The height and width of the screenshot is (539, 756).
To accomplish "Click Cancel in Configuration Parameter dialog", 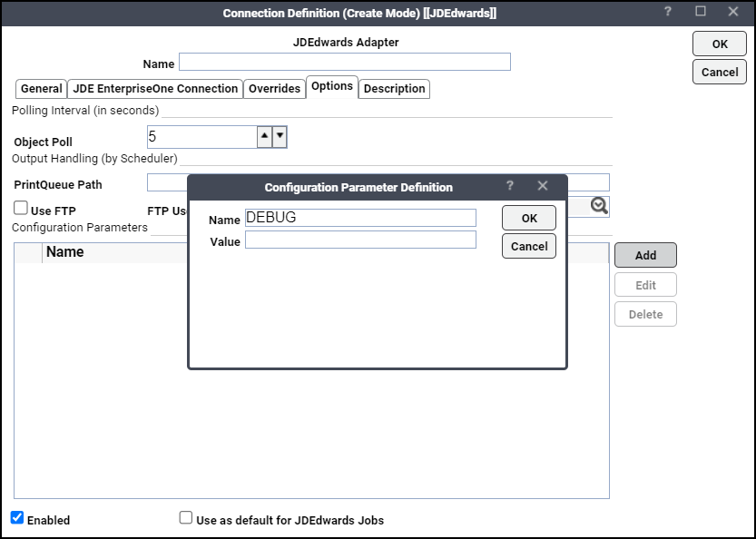I will click(x=529, y=246).
